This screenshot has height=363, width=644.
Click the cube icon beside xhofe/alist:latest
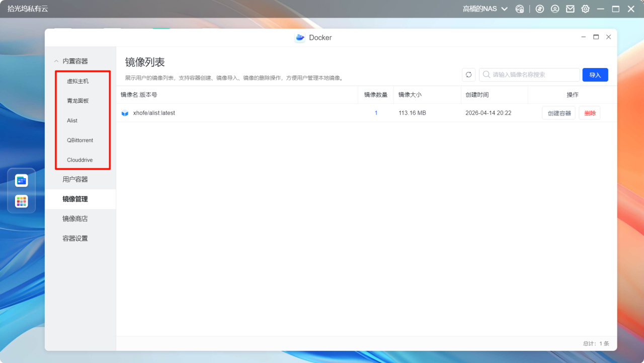coord(125,113)
